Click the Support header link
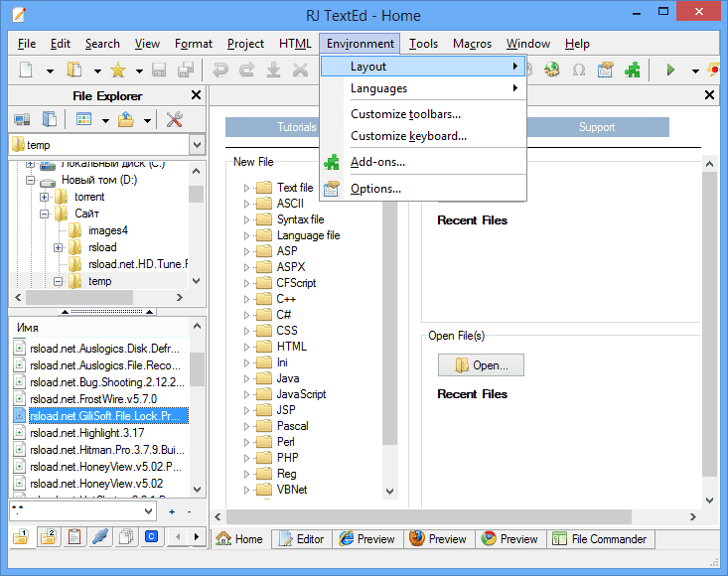The width and height of the screenshot is (728, 576). [x=597, y=127]
